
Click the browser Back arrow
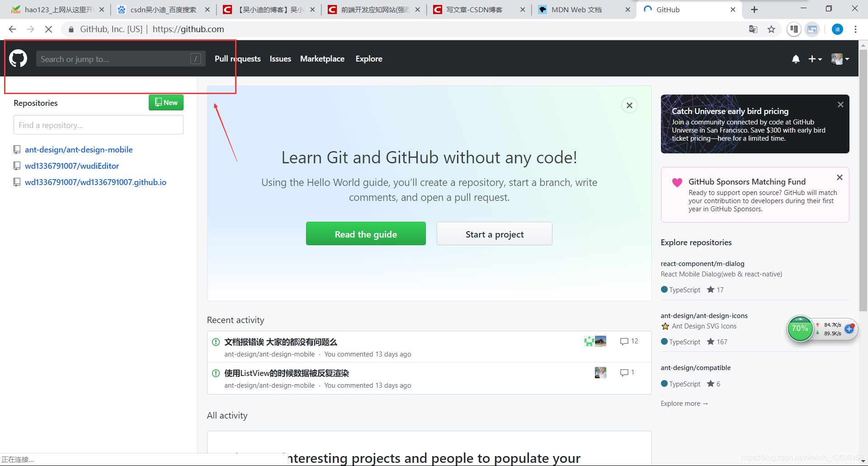(12, 29)
